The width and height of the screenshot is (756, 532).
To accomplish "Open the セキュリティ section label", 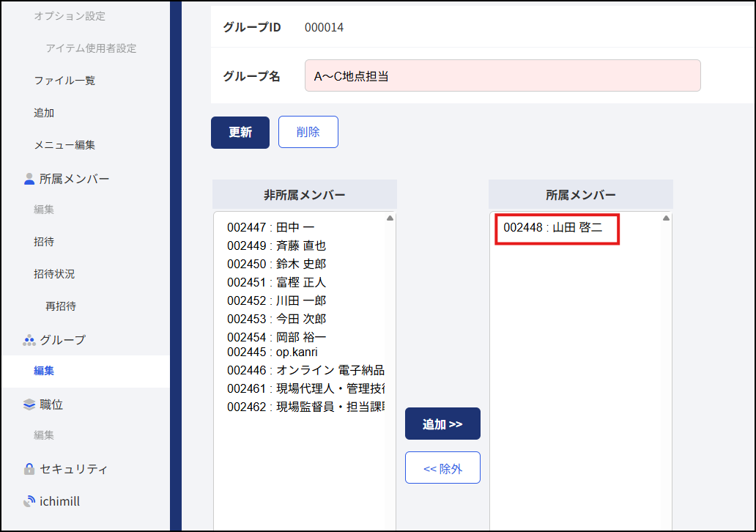I will 74,469.
